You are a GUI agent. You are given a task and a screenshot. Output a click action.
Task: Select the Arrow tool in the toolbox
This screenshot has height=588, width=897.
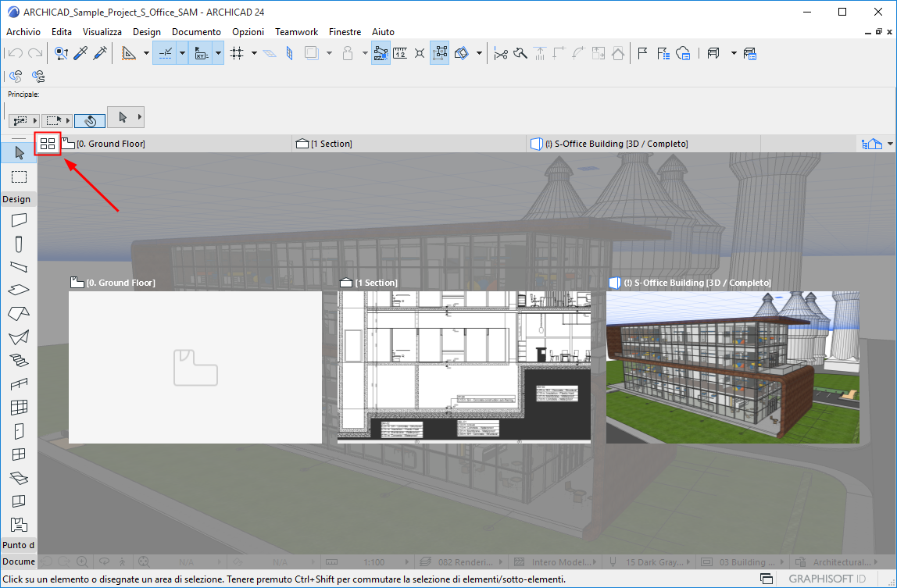(x=19, y=152)
